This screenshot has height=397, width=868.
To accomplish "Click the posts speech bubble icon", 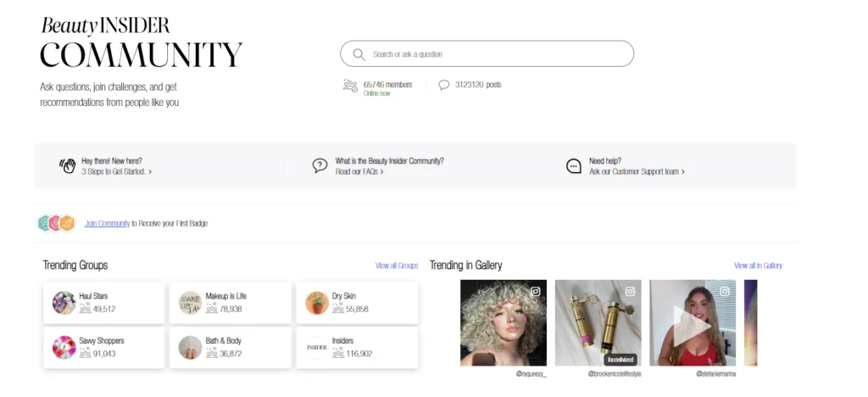I will coord(443,85).
